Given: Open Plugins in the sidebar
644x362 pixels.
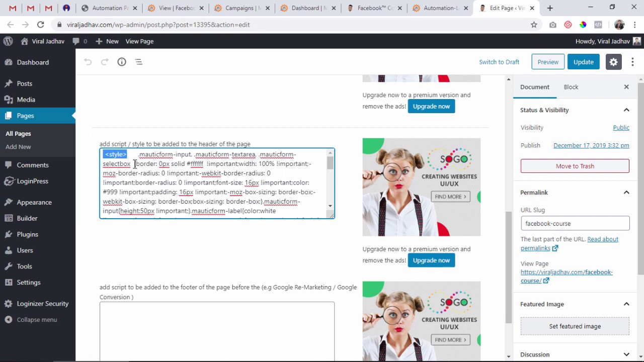Looking at the screenshot, I should tap(27, 234).
